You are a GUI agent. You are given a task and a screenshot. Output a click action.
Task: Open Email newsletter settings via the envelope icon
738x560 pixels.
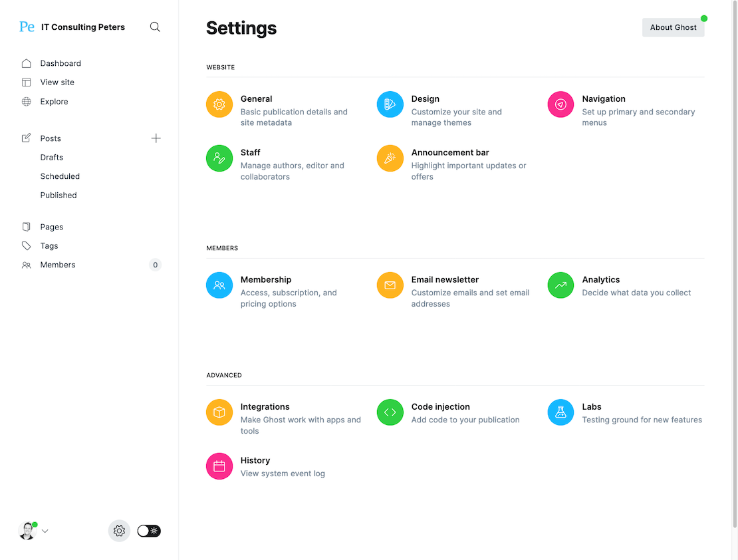point(390,285)
